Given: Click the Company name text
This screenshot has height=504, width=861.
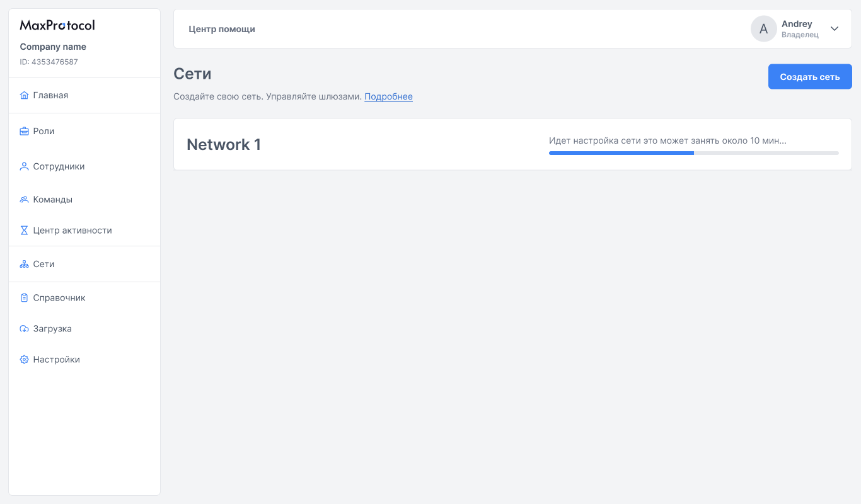Looking at the screenshot, I should pyautogui.click(x=53, y=47).
